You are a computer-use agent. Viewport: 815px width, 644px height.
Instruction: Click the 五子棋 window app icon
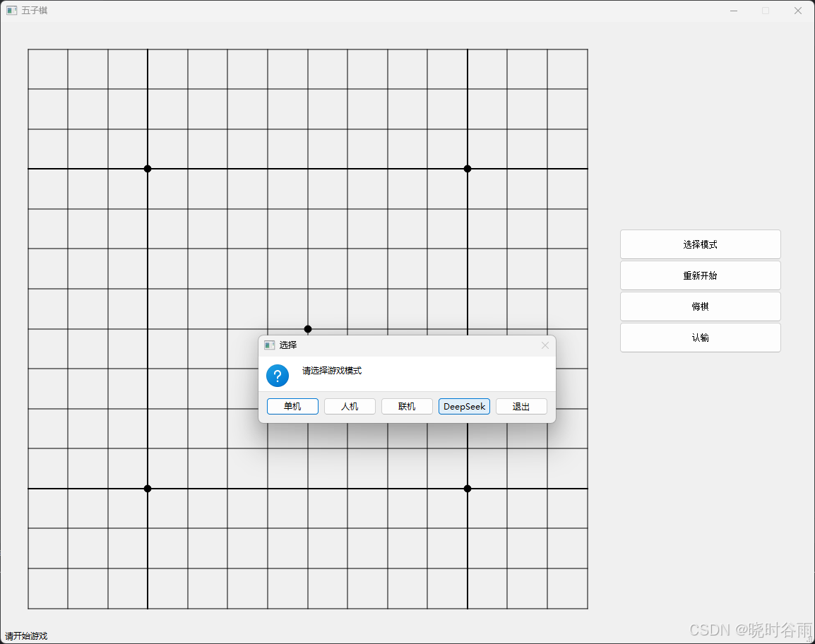[11, 11]
